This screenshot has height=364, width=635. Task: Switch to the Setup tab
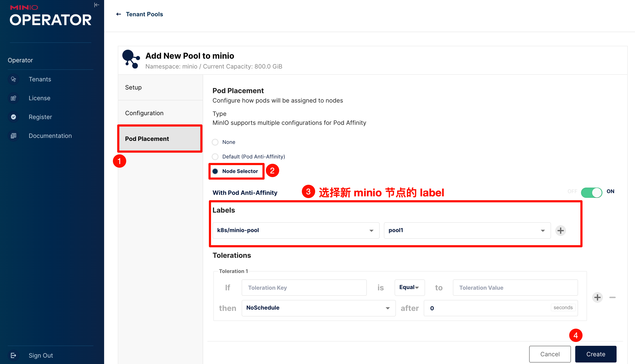[x=160, y=87]
